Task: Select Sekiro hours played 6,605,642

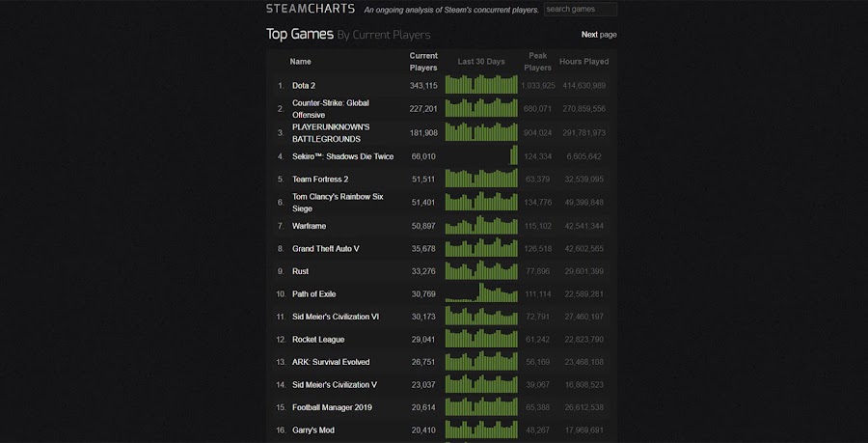Action: point(584,156)
